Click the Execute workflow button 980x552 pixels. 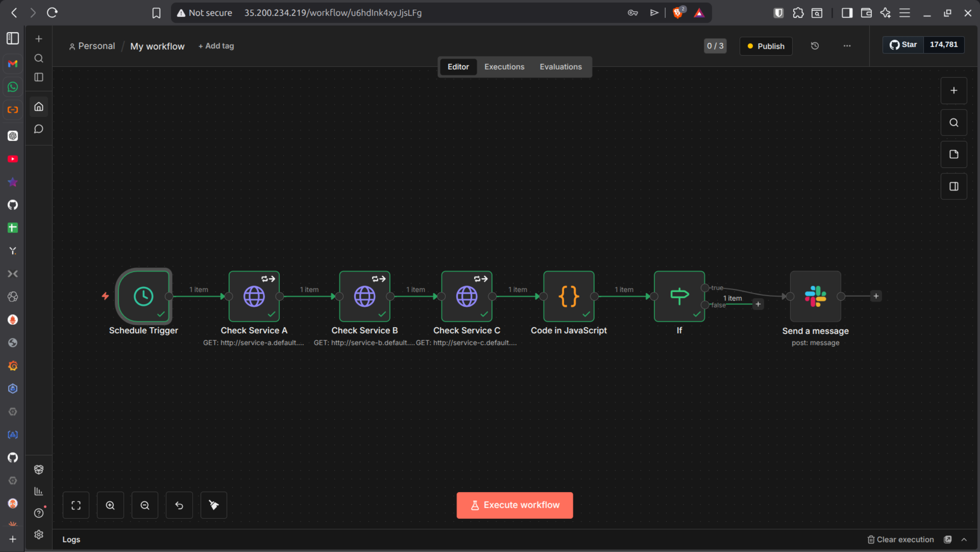tap(514, 505)
